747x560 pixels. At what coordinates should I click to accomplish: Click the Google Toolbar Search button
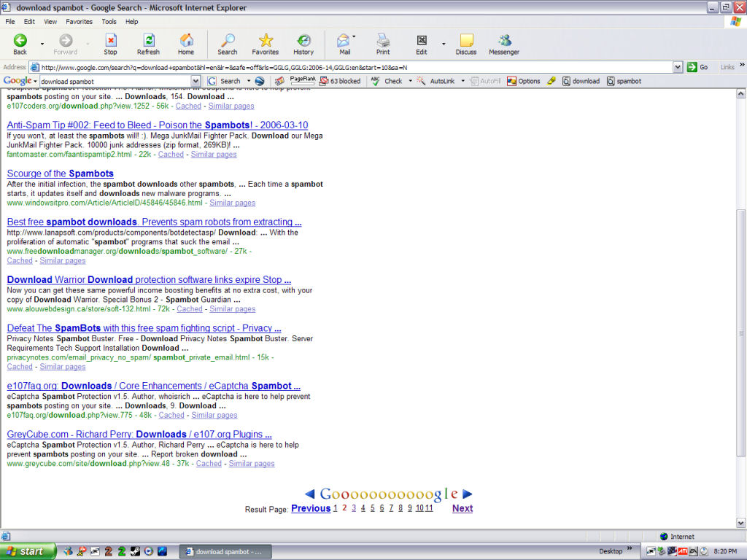pos(224,81)
